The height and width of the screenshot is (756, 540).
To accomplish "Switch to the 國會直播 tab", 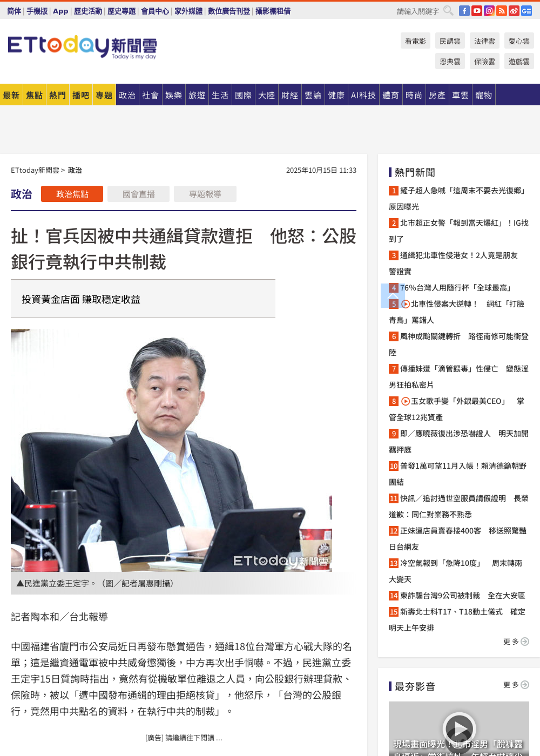I will 138,194.
